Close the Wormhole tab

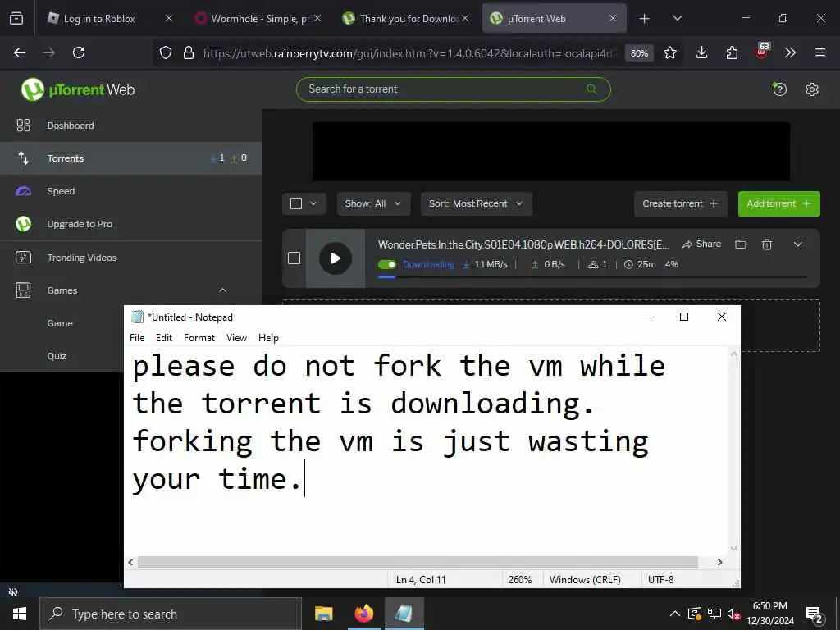click(317, 18)
